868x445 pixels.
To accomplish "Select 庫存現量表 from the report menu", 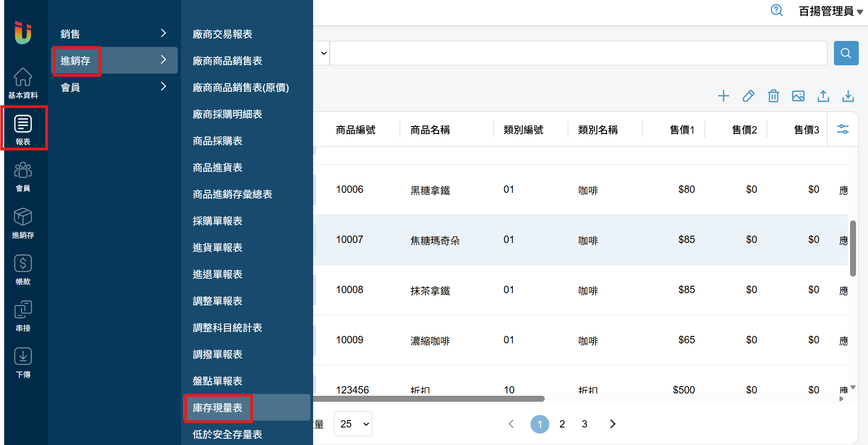I will point(218,408).
